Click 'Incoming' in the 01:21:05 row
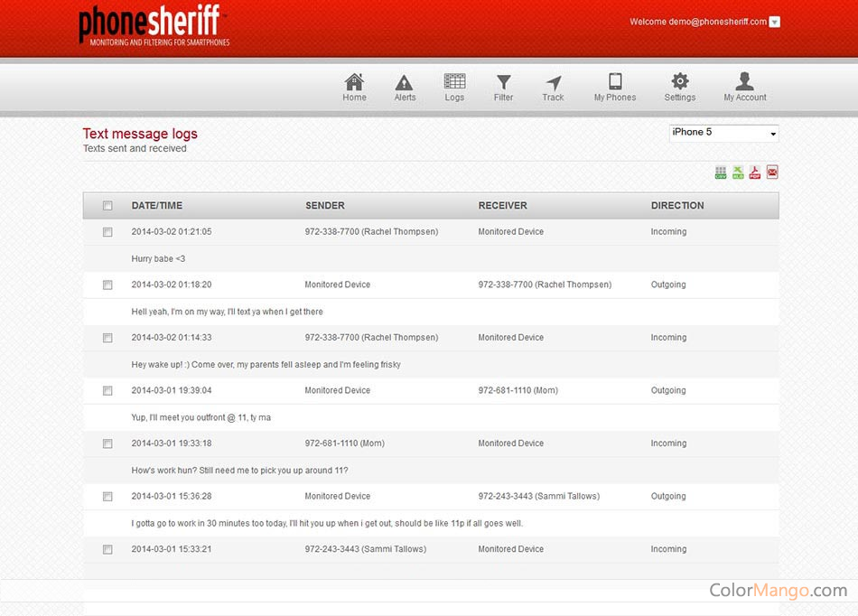Screen dimensions: 858x616 coord(668,232)
